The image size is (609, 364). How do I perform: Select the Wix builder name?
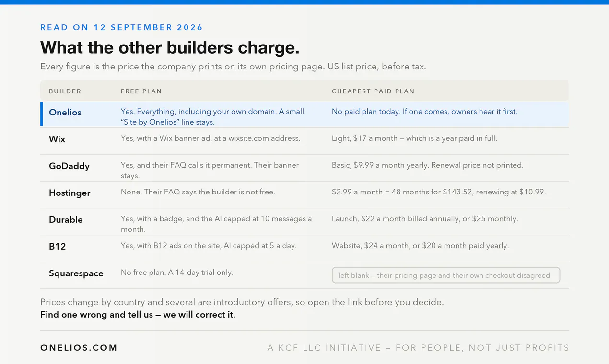57,139
